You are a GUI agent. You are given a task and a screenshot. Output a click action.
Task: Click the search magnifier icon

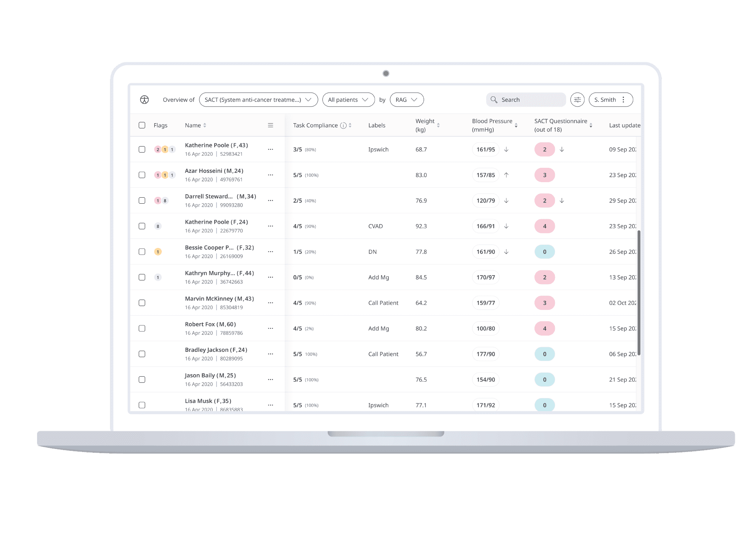(494, 99)
